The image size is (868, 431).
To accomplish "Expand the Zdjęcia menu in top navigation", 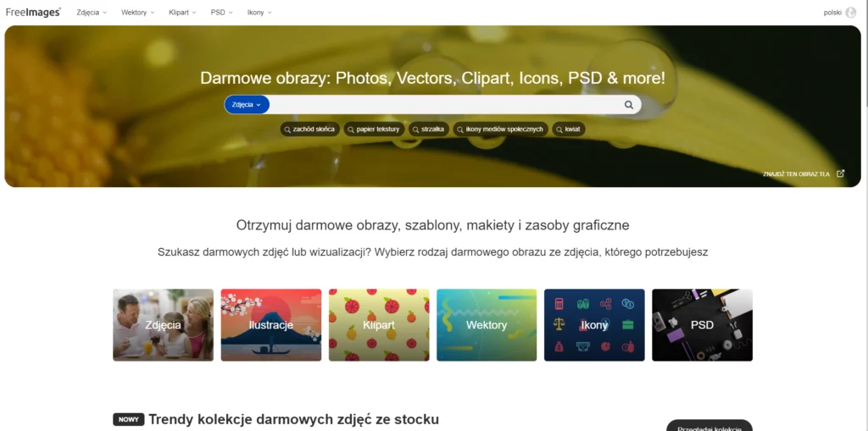I will point(92,12).
